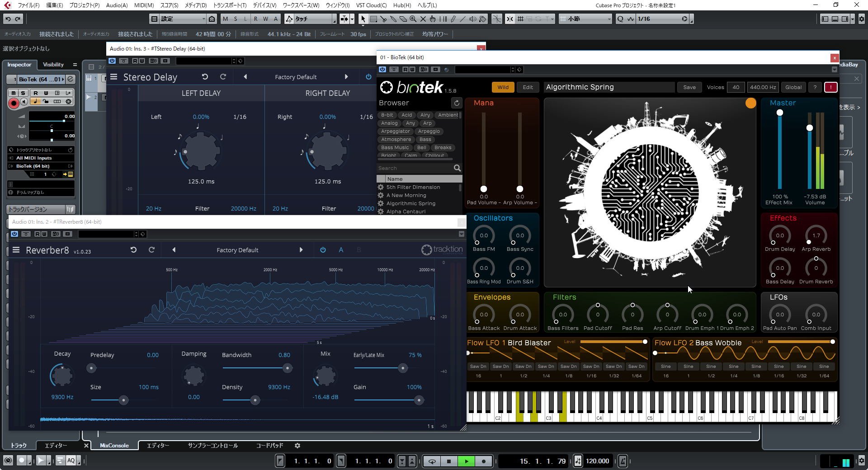
Task: Click the green transport Play button
Action: point(467,461)
